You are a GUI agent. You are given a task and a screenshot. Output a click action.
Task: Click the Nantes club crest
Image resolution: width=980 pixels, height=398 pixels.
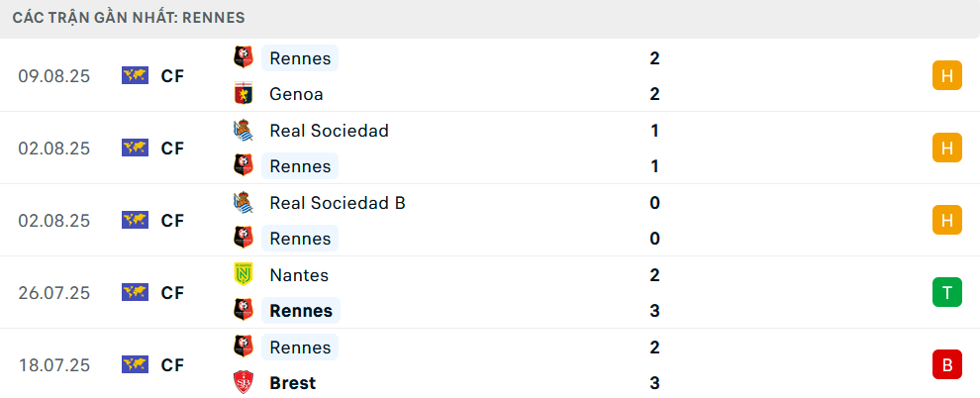[x=243, y=274]
